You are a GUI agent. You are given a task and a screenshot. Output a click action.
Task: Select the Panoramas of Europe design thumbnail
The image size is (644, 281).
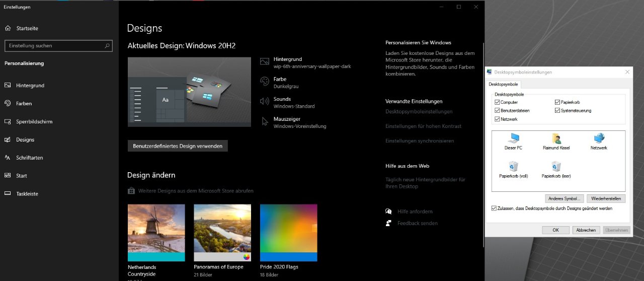tap(222, 233)
